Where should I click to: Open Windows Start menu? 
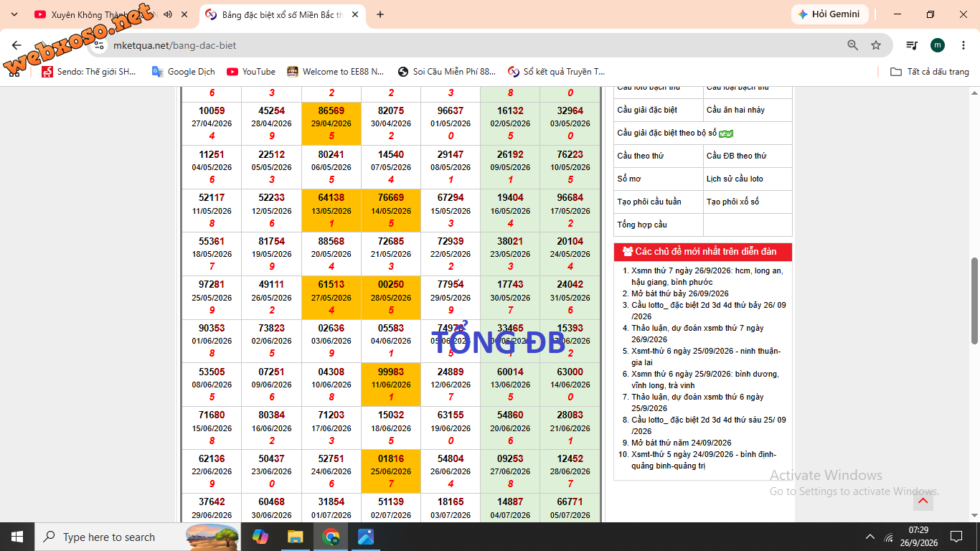pos(17,537)
